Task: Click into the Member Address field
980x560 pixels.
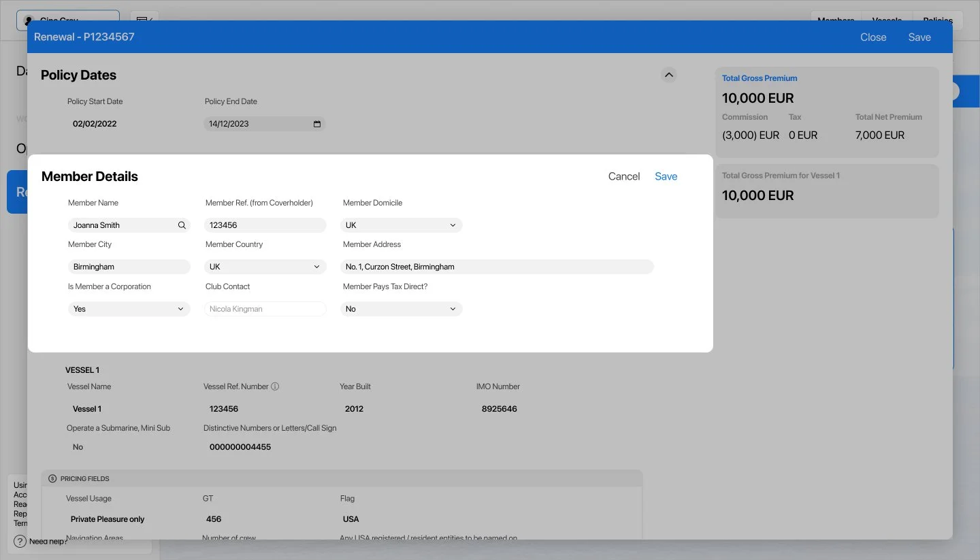Action: 497,267
